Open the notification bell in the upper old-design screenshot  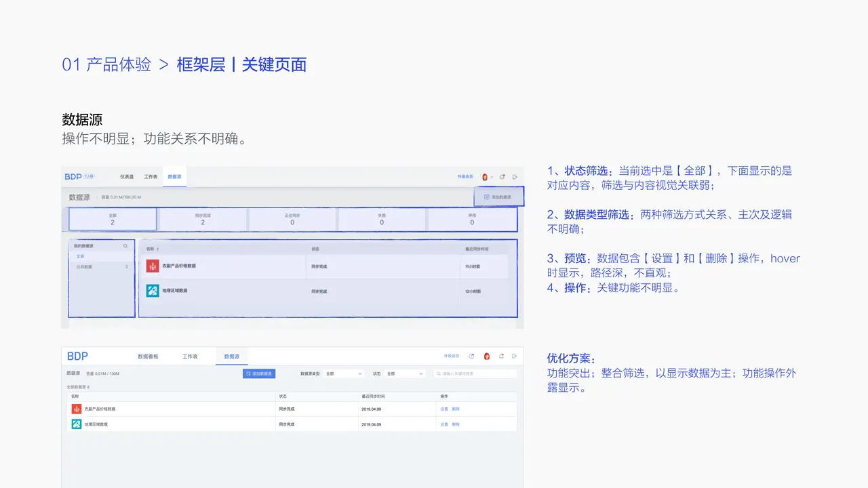coord(502,177)
